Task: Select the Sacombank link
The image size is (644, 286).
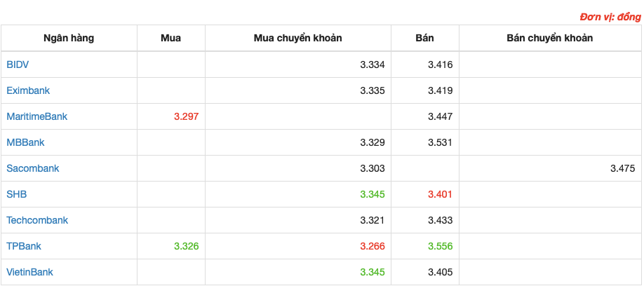Action: 33,168
